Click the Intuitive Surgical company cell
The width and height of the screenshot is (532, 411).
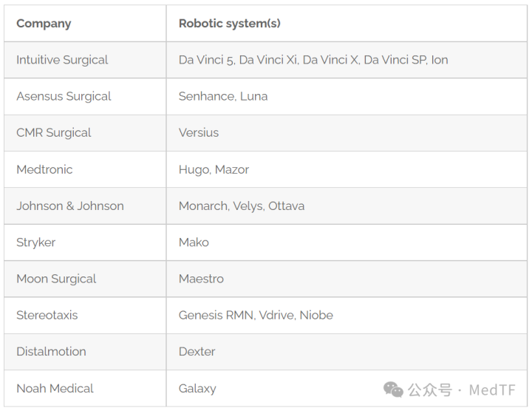(85, 60)
